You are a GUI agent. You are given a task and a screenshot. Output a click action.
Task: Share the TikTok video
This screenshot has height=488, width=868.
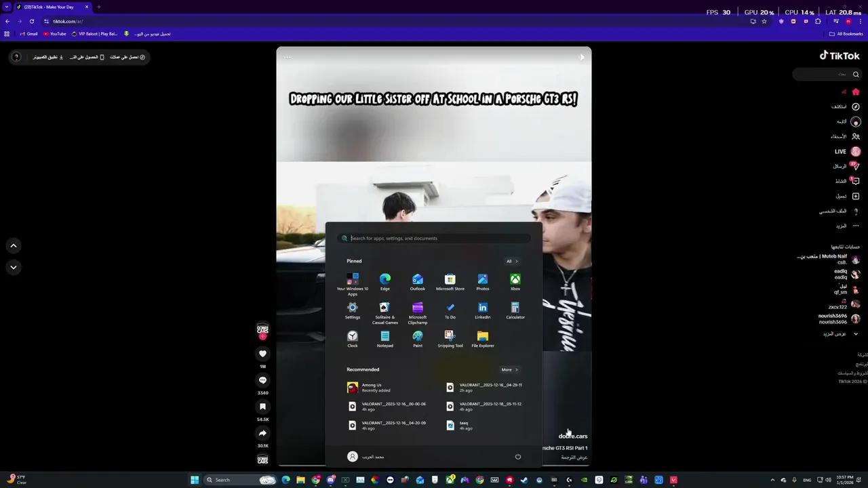point(262,433)
